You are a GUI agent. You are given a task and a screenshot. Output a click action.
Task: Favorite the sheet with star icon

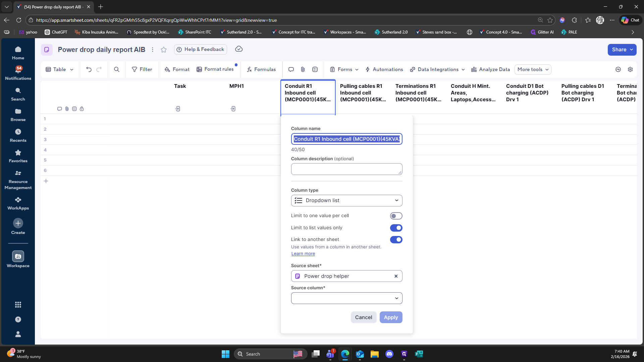coord(163,50)
